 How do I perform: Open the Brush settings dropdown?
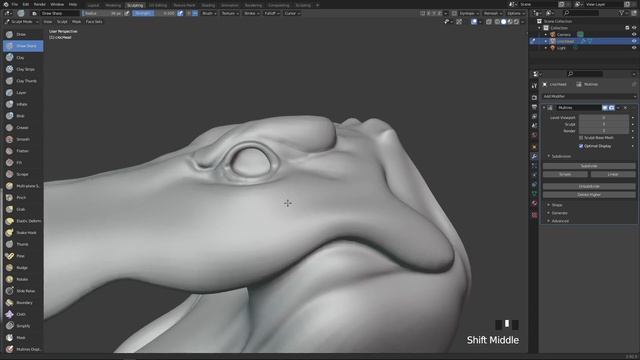click(x=209, y=13)
